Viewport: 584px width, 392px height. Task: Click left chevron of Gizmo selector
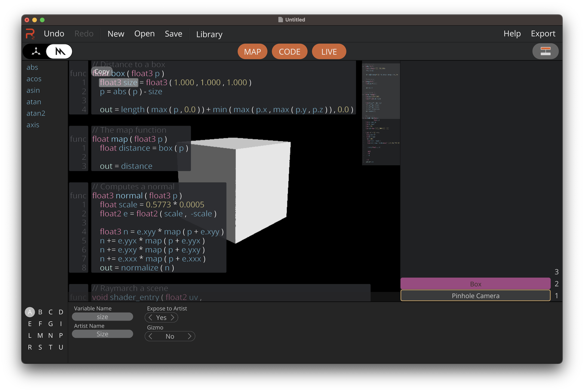click(x=150, y=336)
